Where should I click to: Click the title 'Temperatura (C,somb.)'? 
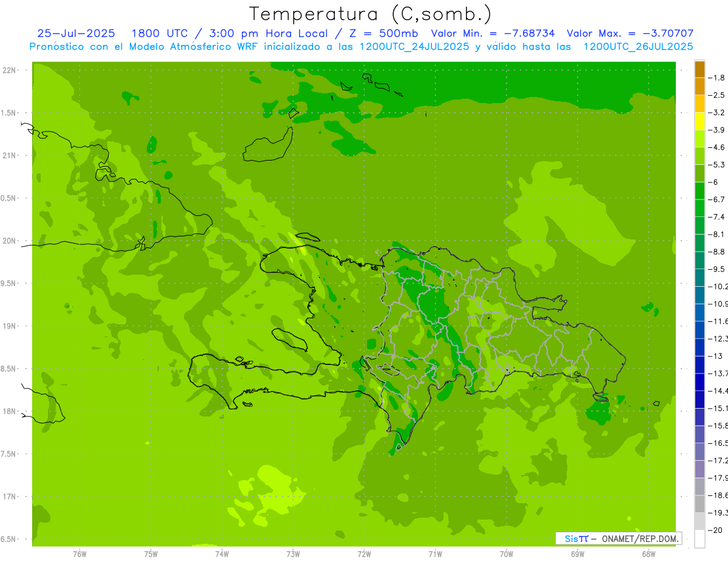click(x=371, y=14)
